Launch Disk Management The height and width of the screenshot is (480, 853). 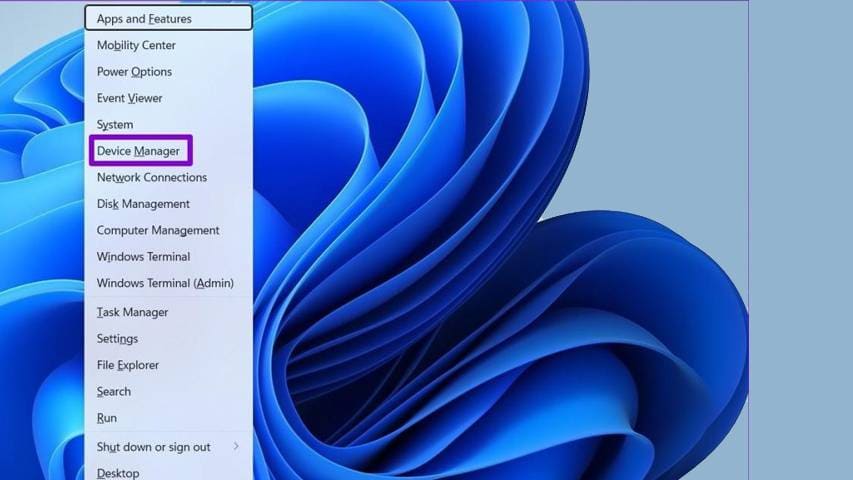coord(169,204)
